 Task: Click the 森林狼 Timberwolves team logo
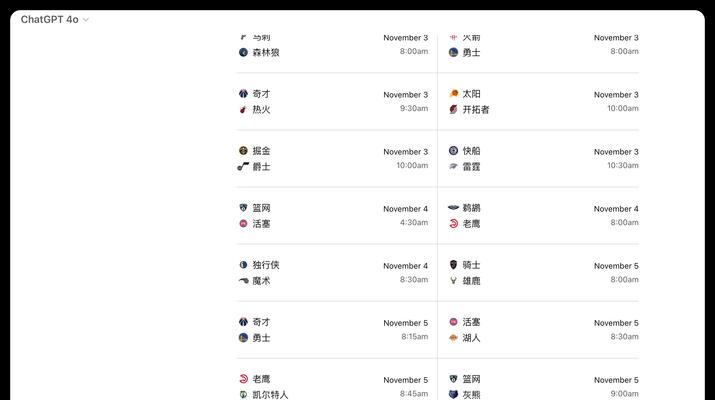click(x=244, y=52)
